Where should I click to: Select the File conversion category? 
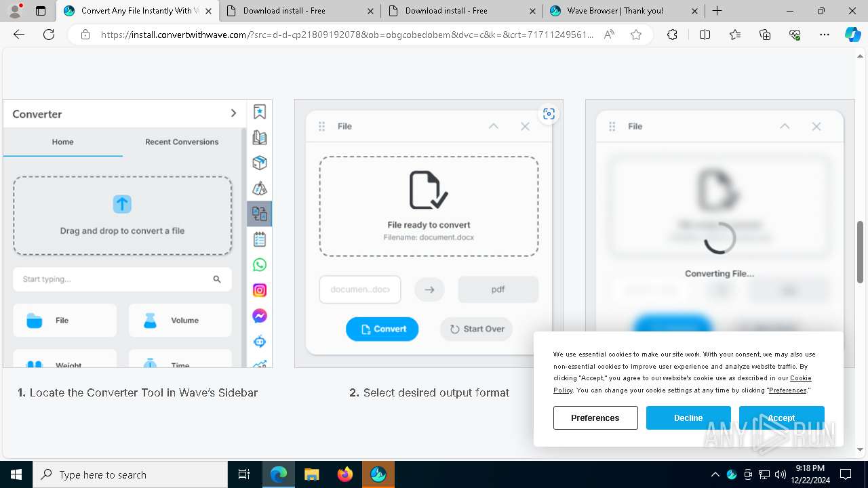(64, 321)
